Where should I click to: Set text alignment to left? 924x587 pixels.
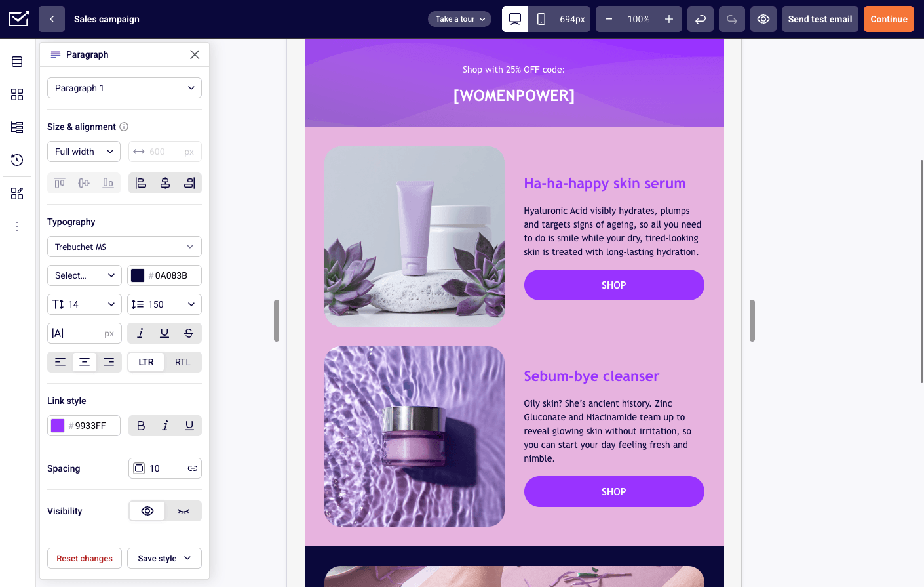click(60, 362)
